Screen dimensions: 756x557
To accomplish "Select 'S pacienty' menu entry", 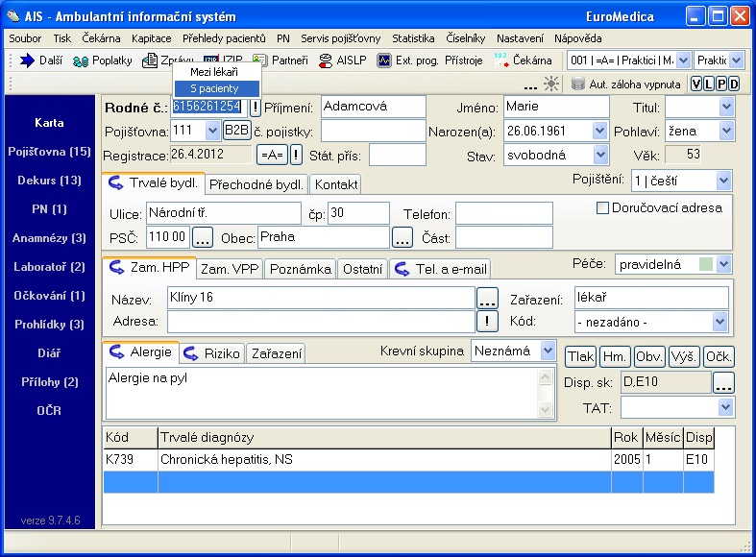I will [216, 88].
